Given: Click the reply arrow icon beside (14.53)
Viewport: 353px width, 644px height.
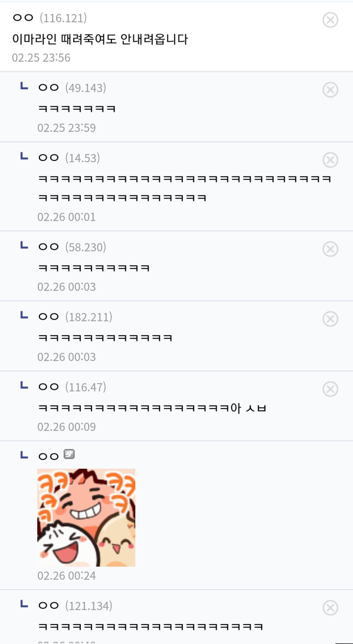Looking at the screenshot, I should click(24, 157).
